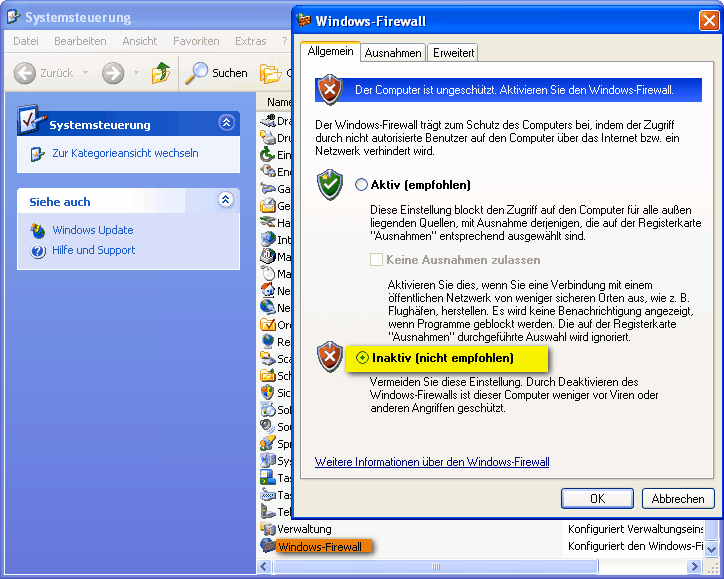Click the horizontal scrollbar right arrow
724x579 pixels.
[694, 566]
